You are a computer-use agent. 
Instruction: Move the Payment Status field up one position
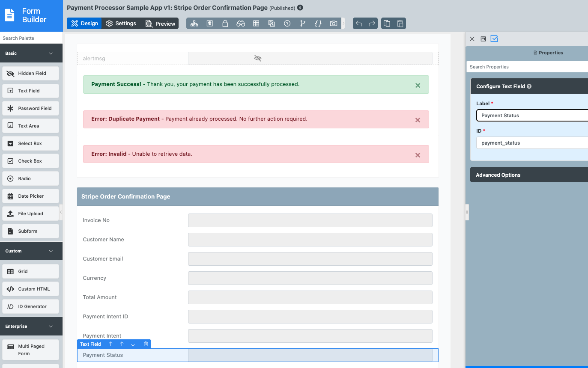[x=122, y=344]
